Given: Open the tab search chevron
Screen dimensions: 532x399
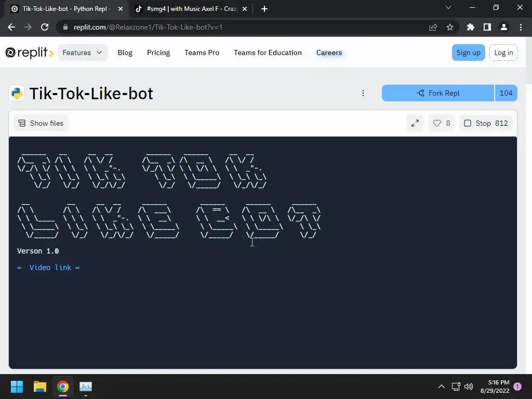Looking at the screenshot, I should click(x=448, y=7).
